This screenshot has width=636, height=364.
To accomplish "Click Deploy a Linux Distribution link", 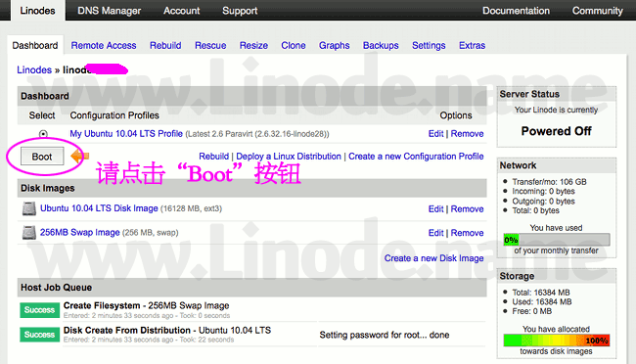I will pyautogui.click(x=289, y=157).
